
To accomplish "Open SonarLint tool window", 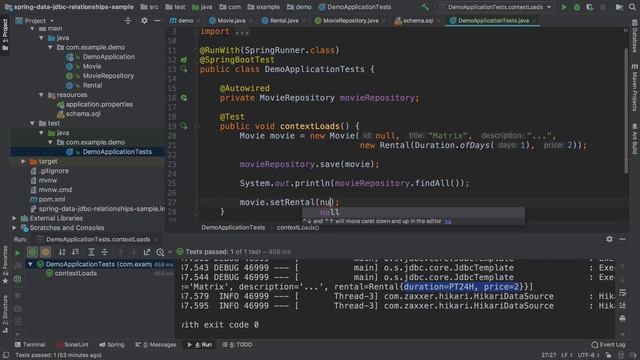I will coord(72,345).
